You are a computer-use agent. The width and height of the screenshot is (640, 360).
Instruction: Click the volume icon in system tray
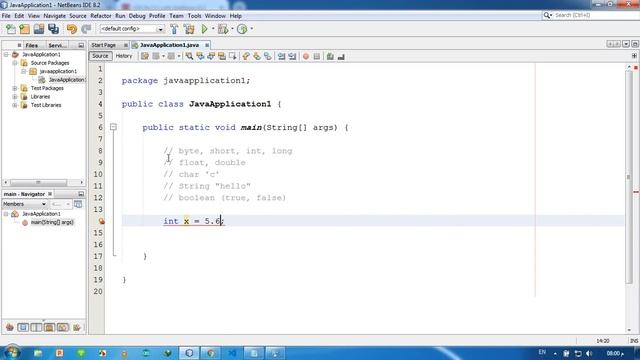click(x=589, y=353)
